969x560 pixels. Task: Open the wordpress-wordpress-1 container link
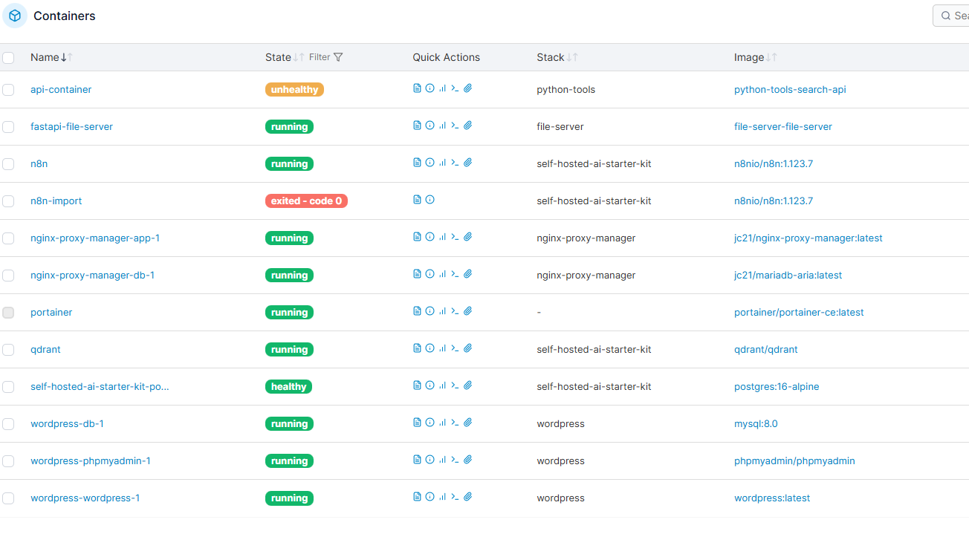pyautogui.click(x=85, y=498)
